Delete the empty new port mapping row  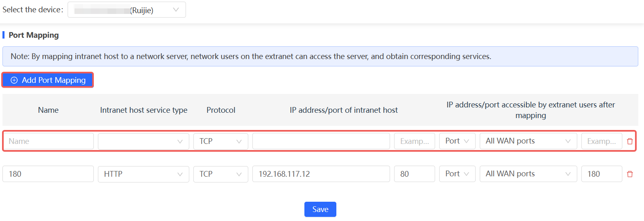point(630,141)
